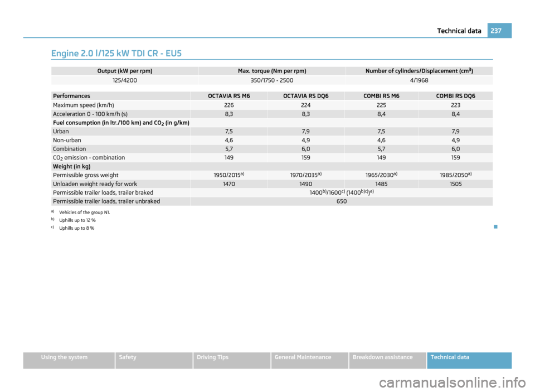Click the Permissible gross weight label
Image resolution: width=535 pixels, height=392 pixels.
(x=86, y=175)
